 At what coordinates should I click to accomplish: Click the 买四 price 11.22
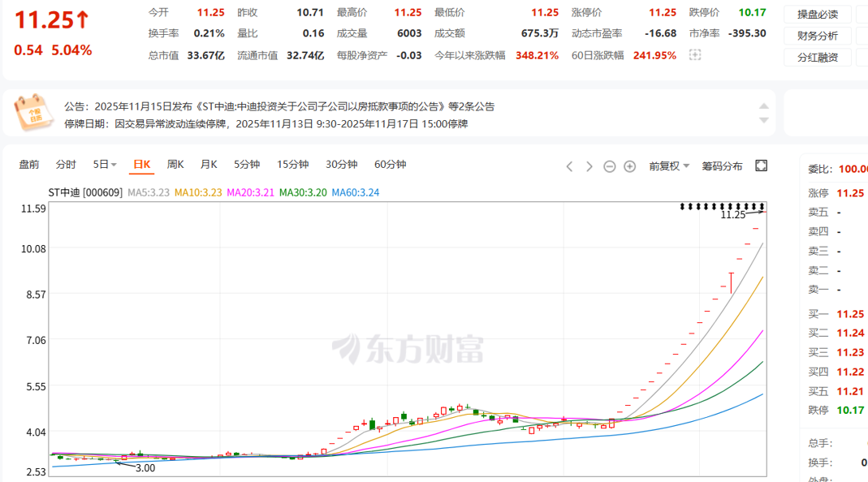(850, 372)
